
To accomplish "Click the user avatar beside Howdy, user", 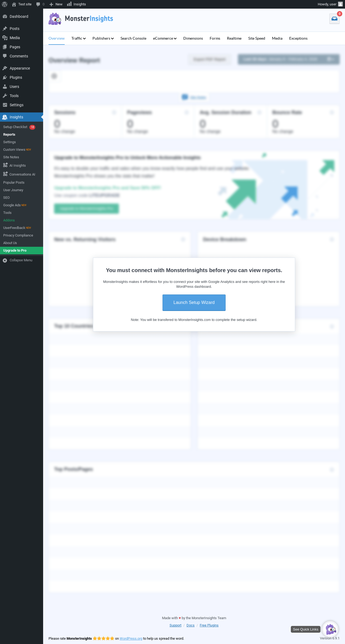I will click(340, 4).
